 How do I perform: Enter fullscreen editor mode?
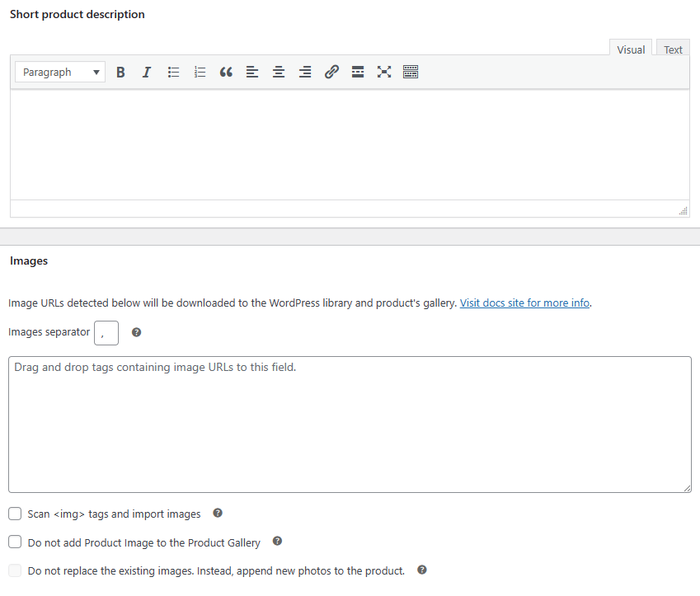click(384, 72)
